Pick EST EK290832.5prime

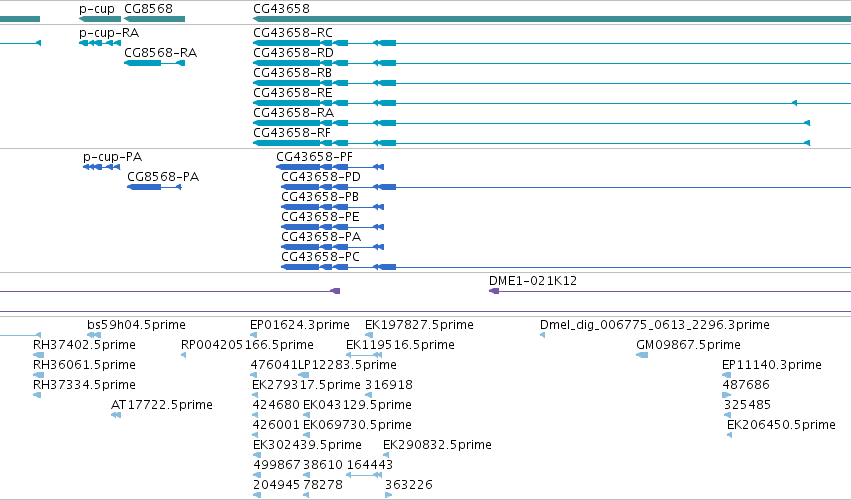click(437, 445)
